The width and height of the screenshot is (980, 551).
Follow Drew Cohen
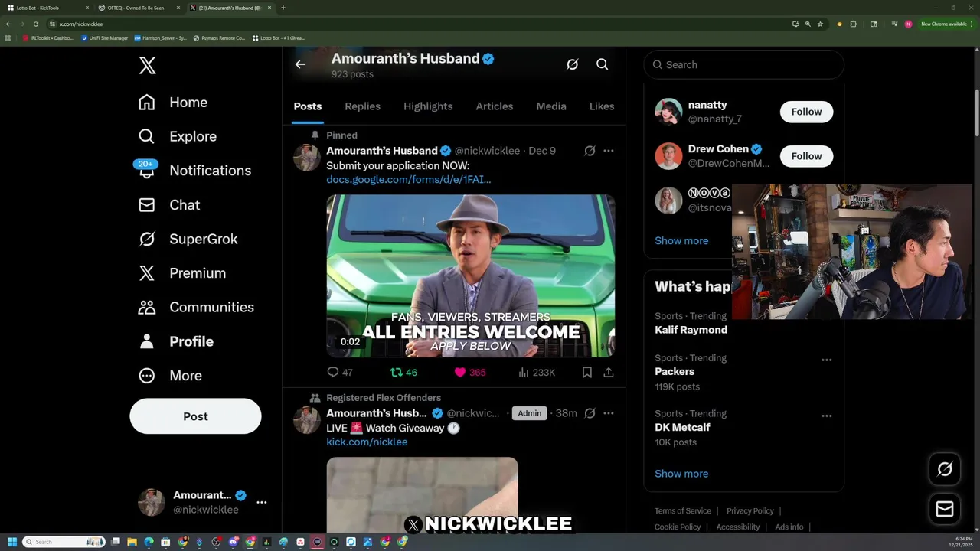point(806,156)
